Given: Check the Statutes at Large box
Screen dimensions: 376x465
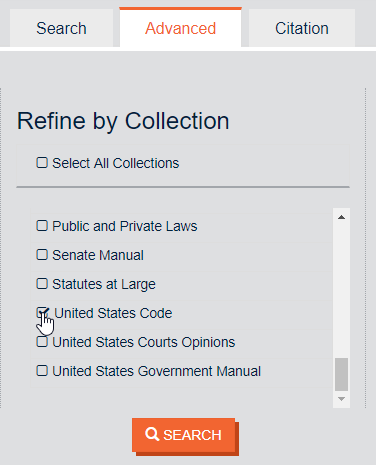Looking at the screenshot, I should pos(42,284).
